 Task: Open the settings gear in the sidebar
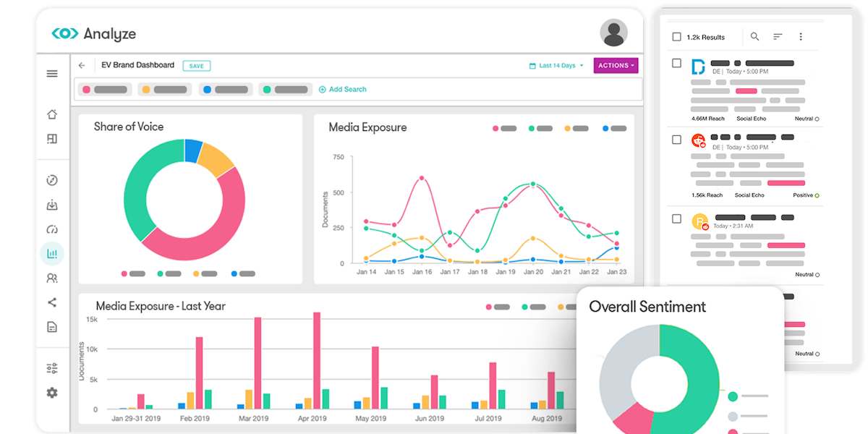coord(51,392)
